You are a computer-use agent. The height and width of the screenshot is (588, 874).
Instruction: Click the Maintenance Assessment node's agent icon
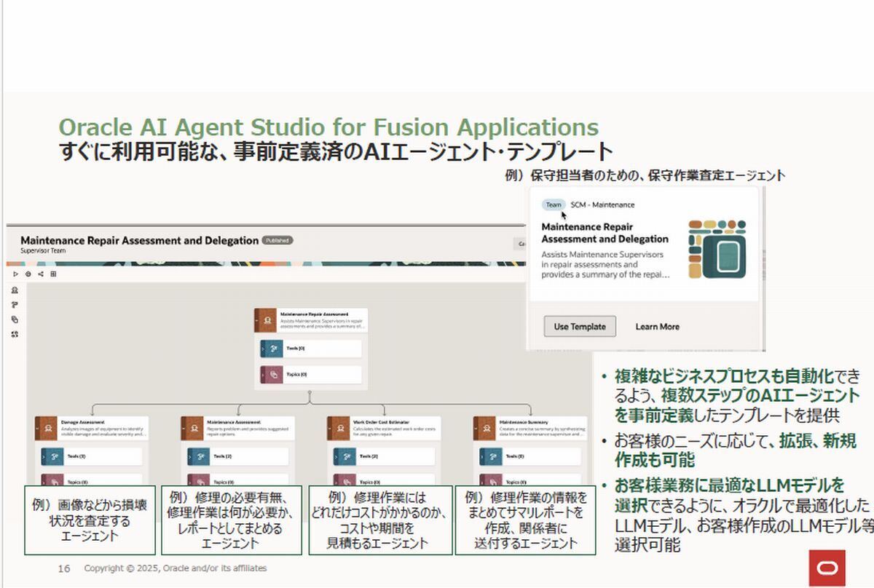click(194, 428)
